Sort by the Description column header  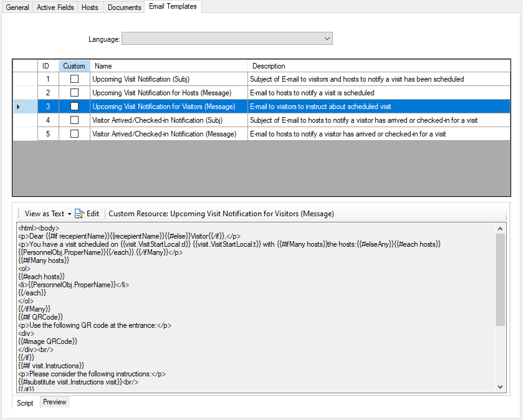tap(379, 66)
